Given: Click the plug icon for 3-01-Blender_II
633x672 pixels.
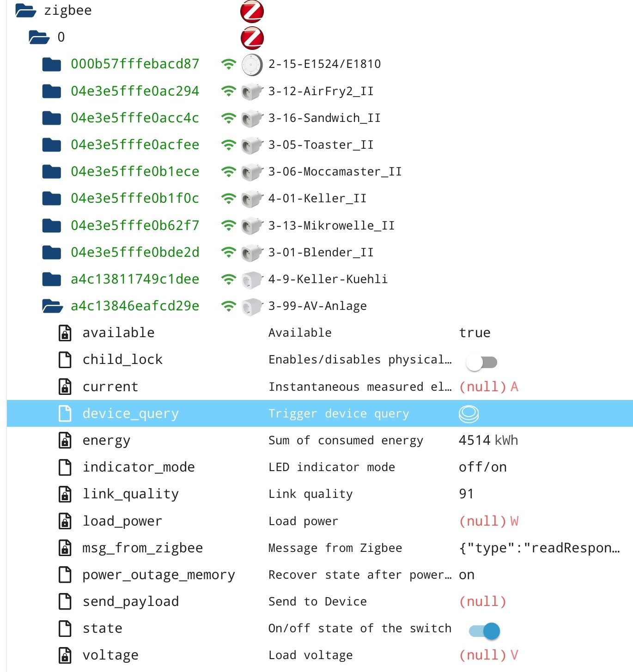Looking at the screenshot, I should point(252,253).
